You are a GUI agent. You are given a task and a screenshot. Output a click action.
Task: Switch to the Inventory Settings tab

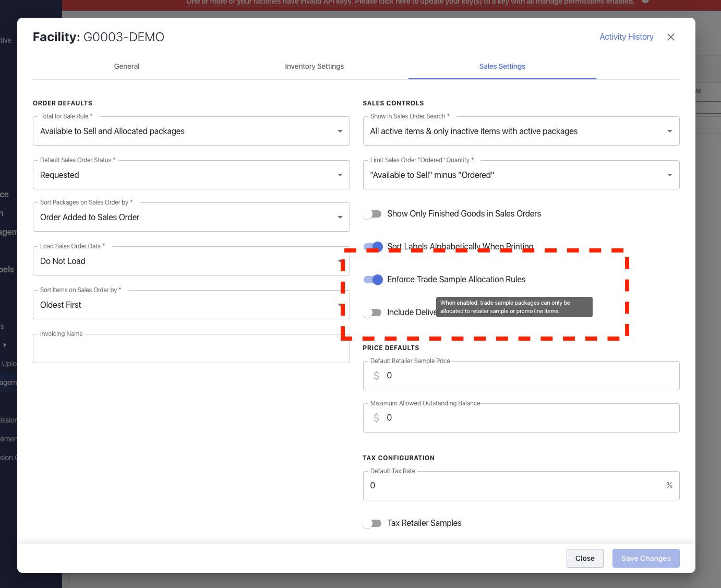tap(314, 66)
